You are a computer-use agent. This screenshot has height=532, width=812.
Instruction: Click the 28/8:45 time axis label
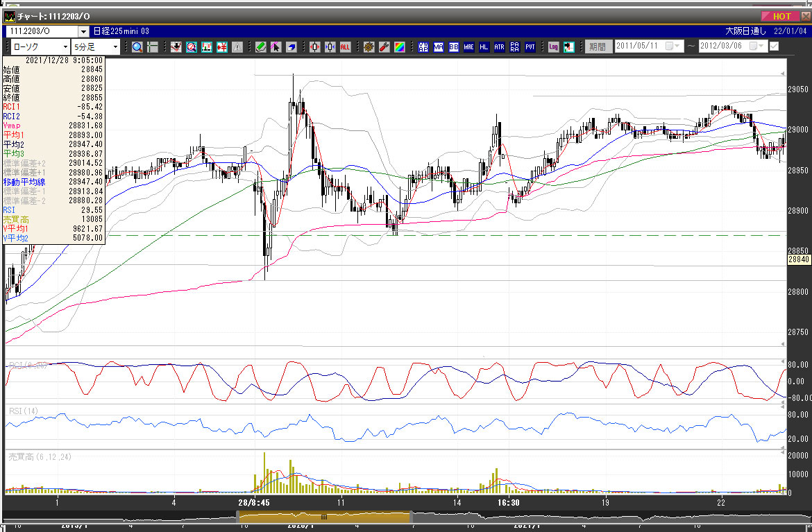coord(254,502)
